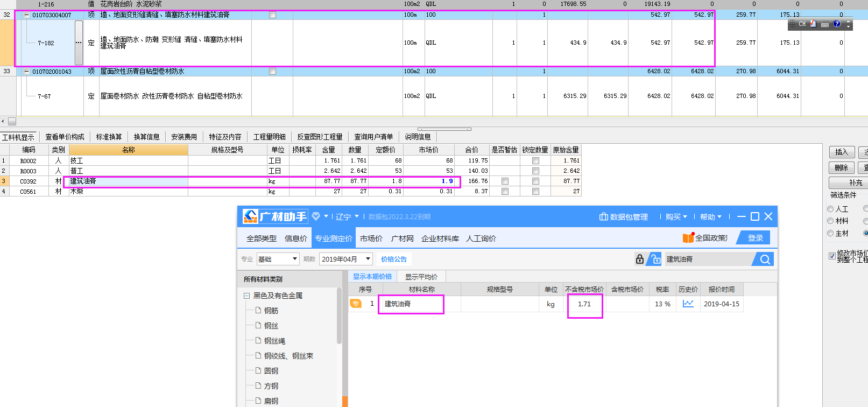Open the 广材网 tab
The image size is (868, 407).
pyautogui.click(x=402, y=238)
